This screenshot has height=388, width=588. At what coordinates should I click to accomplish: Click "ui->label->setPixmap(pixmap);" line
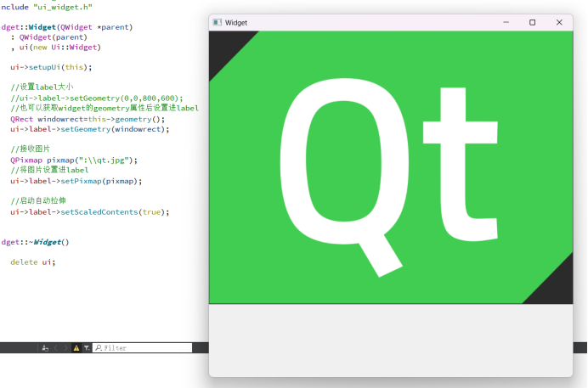click(76, 182)
